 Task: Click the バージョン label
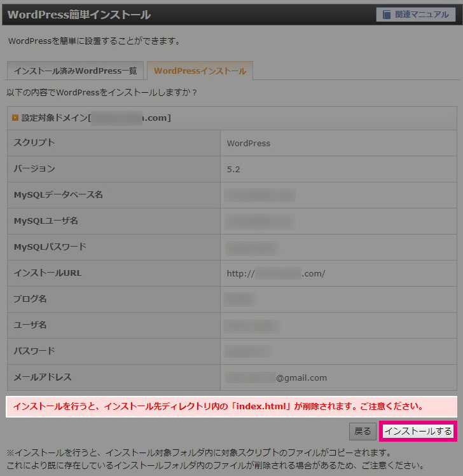(x=34, y=168)
